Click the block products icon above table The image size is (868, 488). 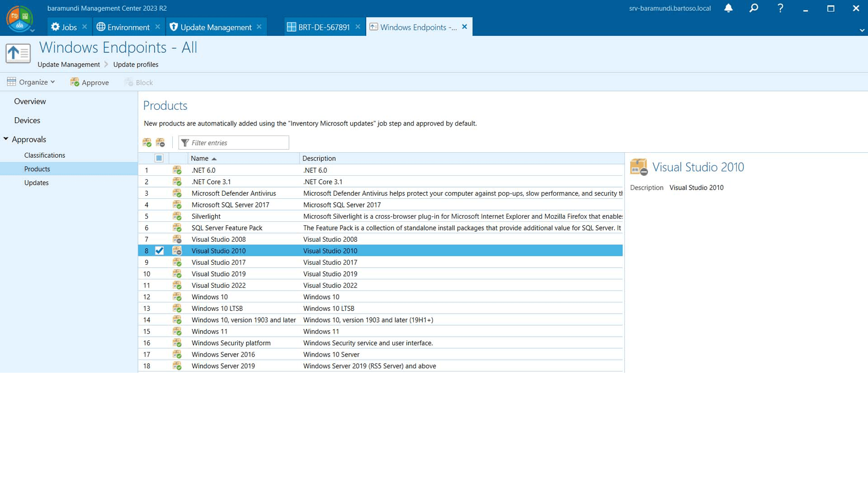[x=160, y=143]
